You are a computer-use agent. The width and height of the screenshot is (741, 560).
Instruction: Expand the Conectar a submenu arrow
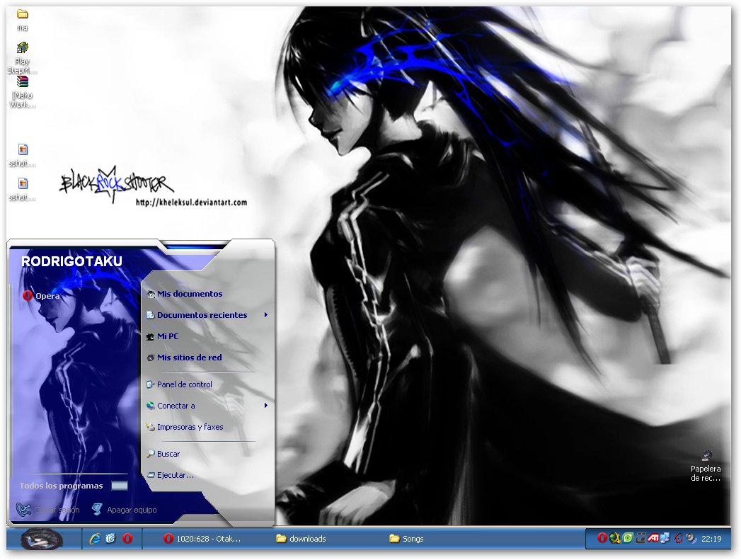266,406
